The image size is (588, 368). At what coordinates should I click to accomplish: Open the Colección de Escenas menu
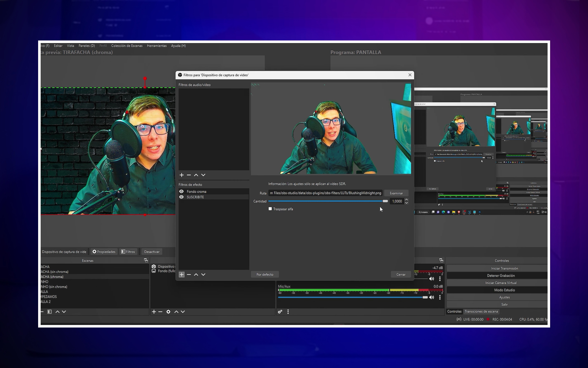127,46
